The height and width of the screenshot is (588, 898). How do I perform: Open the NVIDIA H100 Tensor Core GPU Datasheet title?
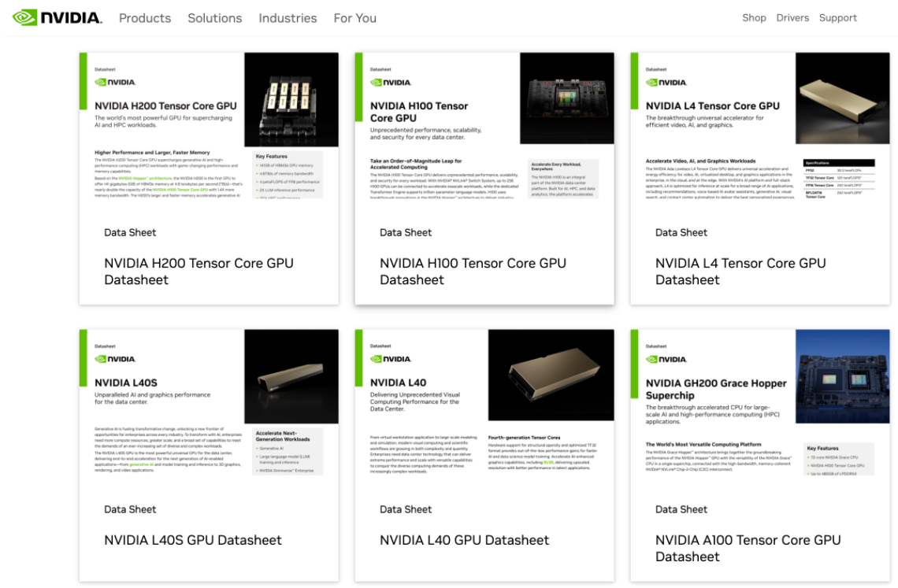[473, 272]
